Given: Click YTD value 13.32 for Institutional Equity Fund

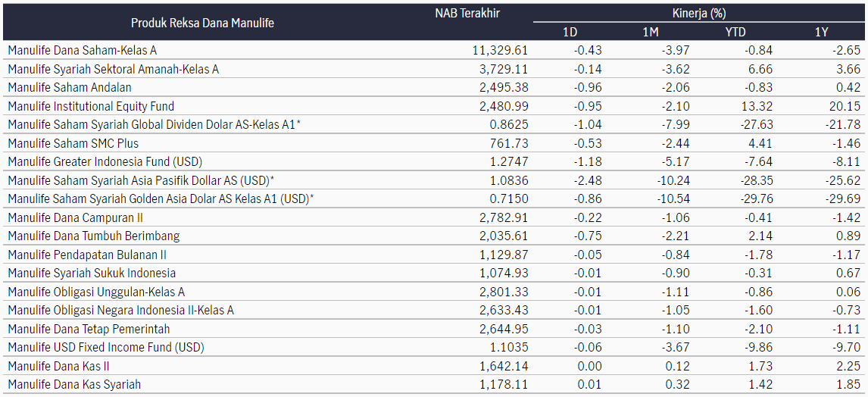Looking at the screenshot, I should [758, 106].
